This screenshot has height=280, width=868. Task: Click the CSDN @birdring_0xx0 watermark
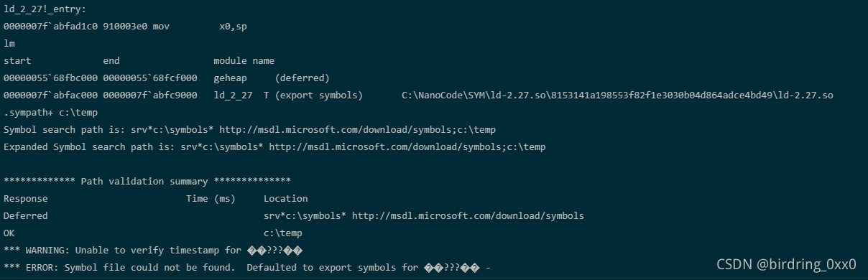[787, 263]
